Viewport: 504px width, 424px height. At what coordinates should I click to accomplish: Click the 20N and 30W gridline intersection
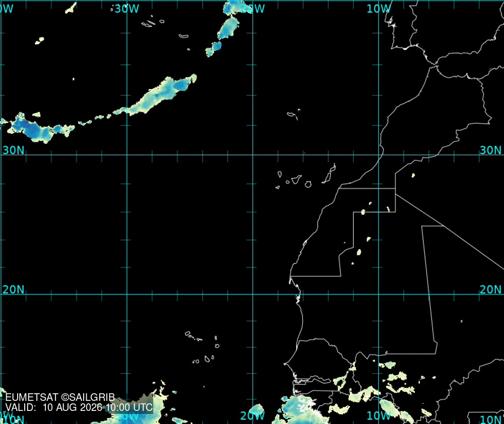[x=127, y=294]
